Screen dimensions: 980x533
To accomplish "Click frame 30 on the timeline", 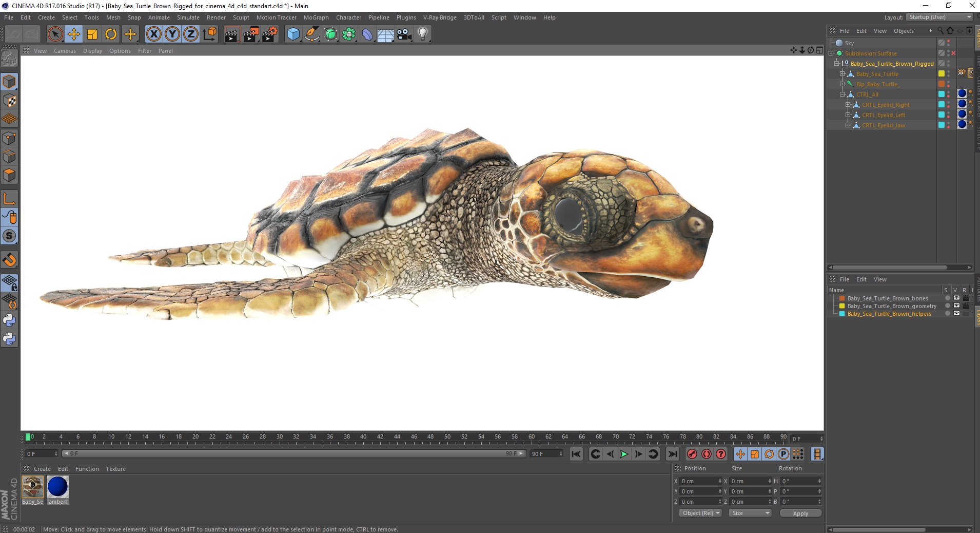I will (280, 437).
